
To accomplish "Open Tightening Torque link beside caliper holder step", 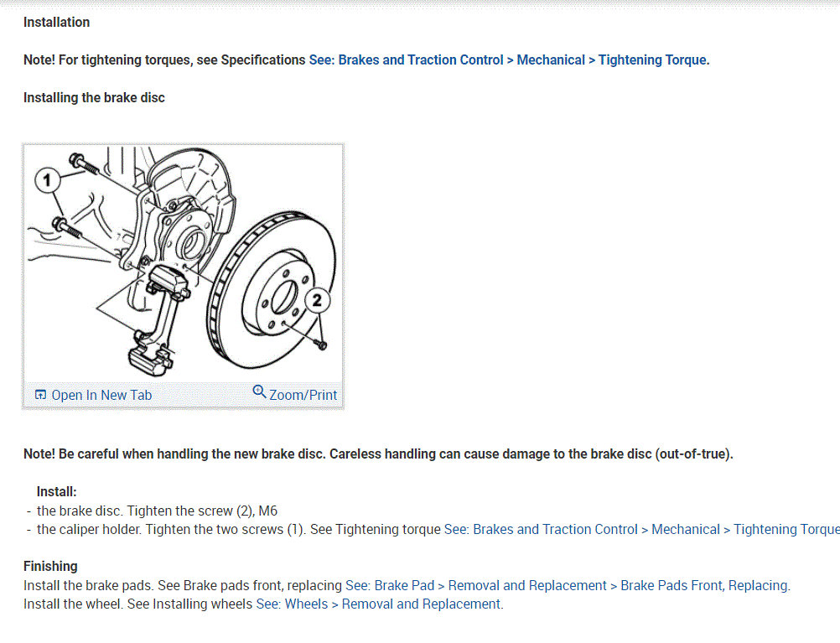I will coord(642,529).
